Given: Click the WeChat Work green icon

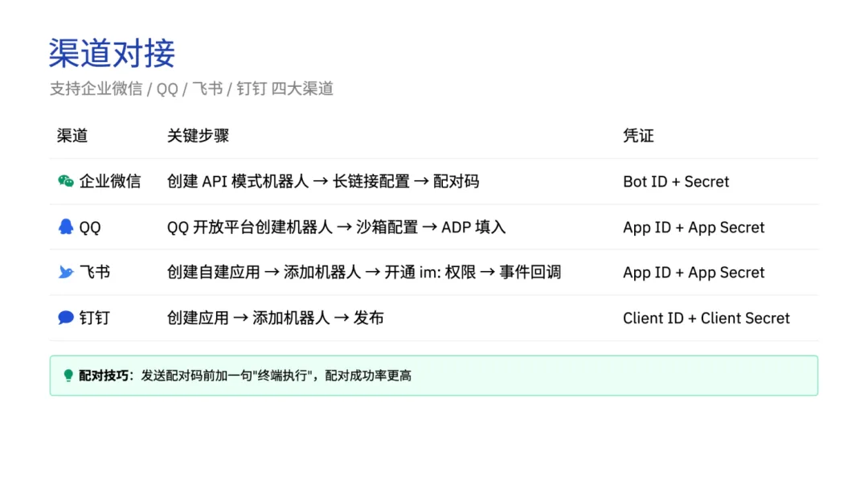Looking at the screenshot, I should [66, 181].
